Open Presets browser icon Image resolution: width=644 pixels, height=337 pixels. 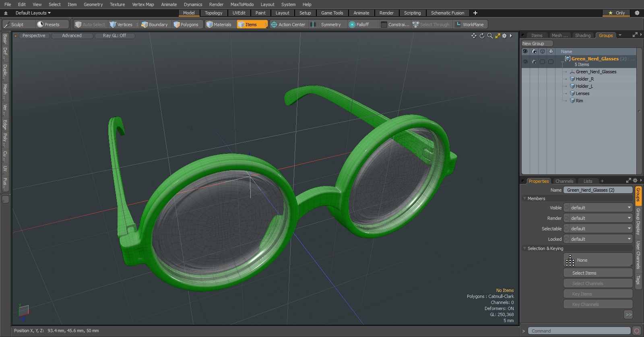pos(40,25)
